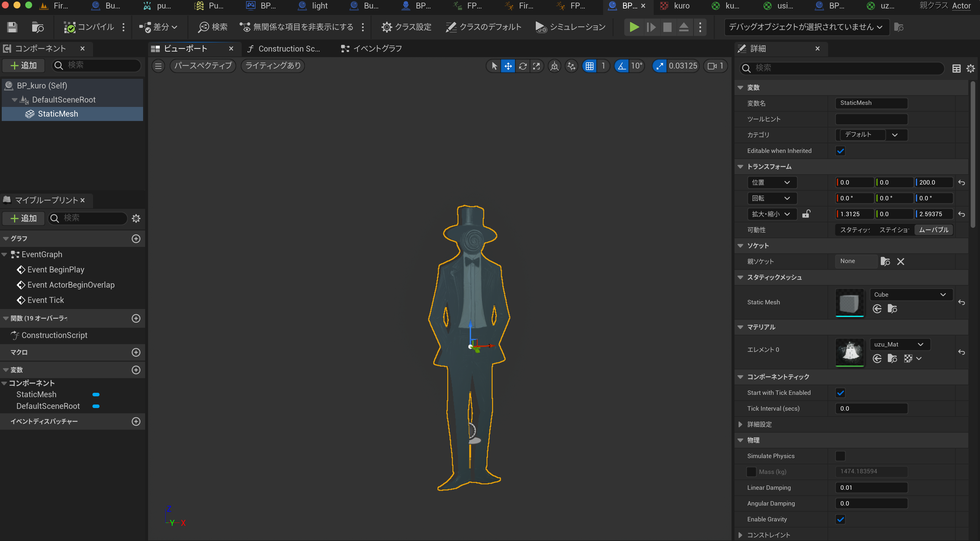Open the uzu_Mat material dropdown
The image size is (980, 541).
coord(900,344)
